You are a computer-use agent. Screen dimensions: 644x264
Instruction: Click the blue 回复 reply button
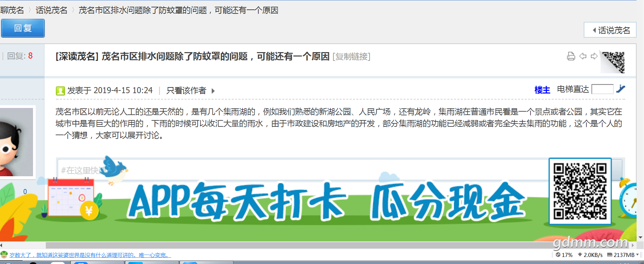23,28
